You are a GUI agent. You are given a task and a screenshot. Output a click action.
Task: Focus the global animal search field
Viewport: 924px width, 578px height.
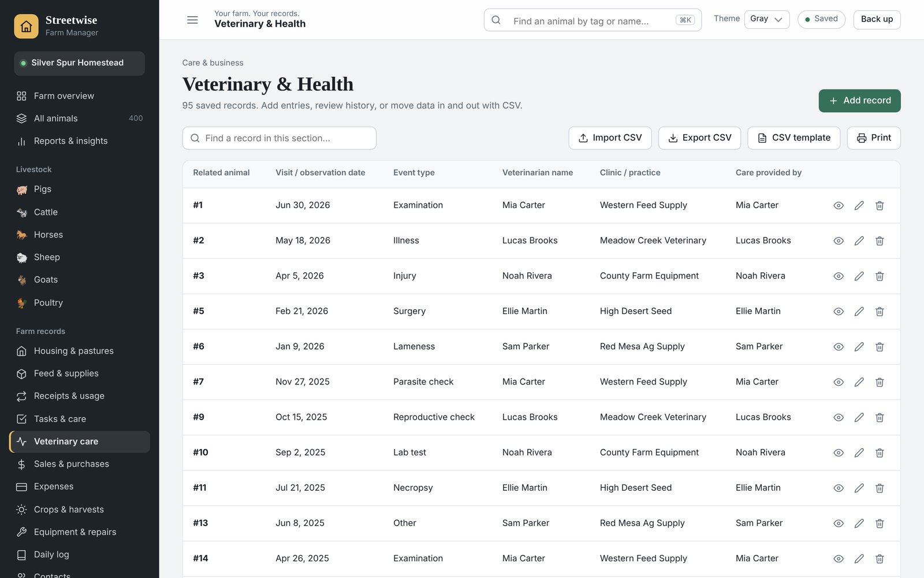click(593, 20)
